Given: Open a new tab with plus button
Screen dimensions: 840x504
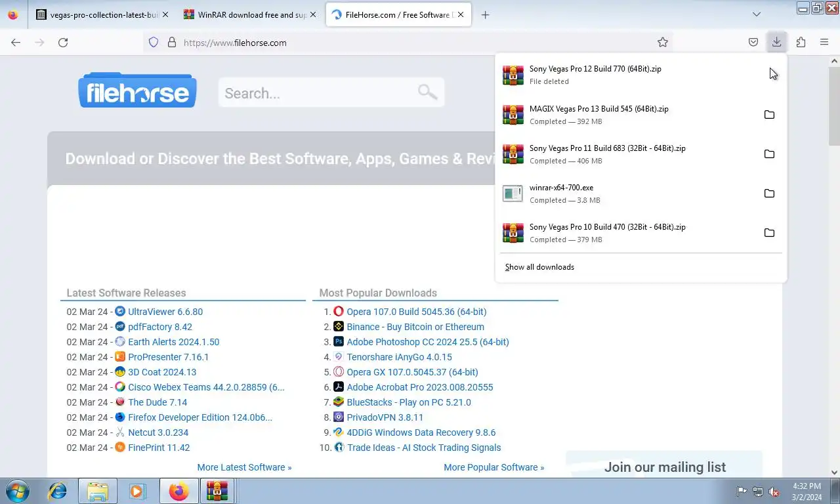Looking at the screenshot, I should (x=485, y=14).
